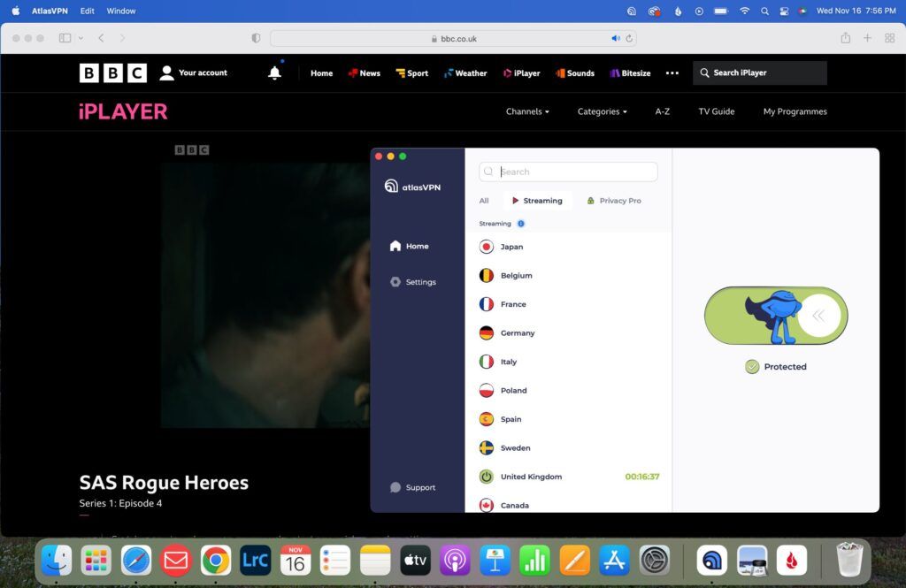
Task: Click the AtlasVPN server search field
Action: click(568, 172)
